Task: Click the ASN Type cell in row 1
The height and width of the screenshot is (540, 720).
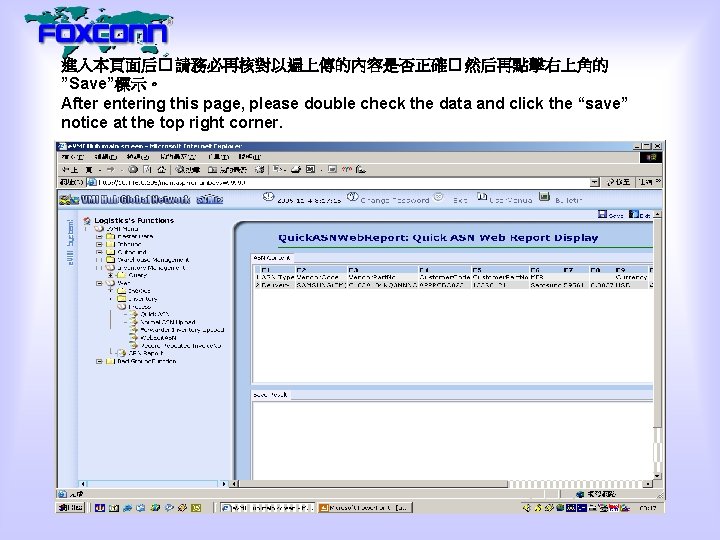Action: tap(277, 277)
